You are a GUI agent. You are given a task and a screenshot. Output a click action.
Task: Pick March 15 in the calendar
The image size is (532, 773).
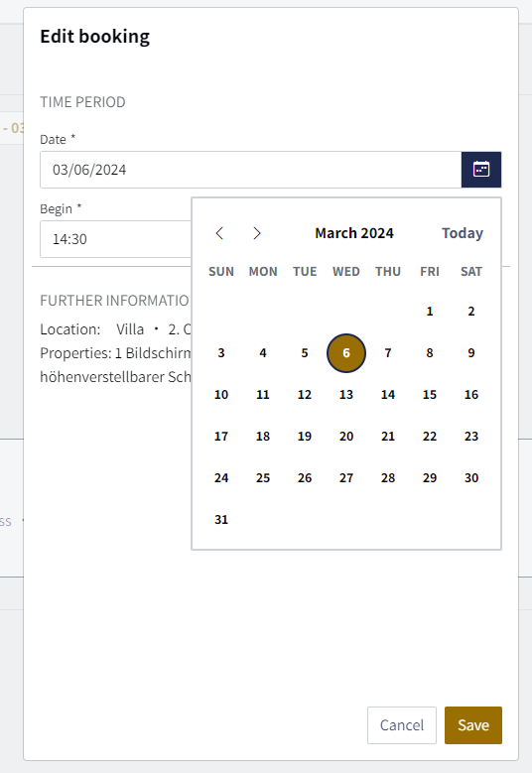[430, 394]
